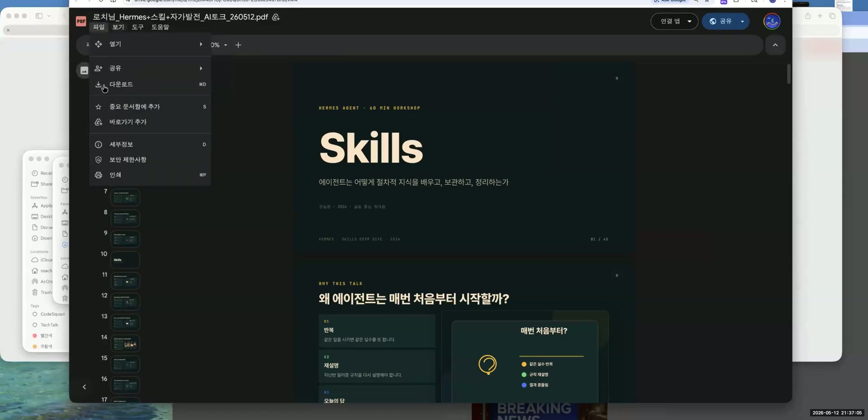Select page 12 thumbnail
The image size is (868, 420).
(x=125, y=302)
